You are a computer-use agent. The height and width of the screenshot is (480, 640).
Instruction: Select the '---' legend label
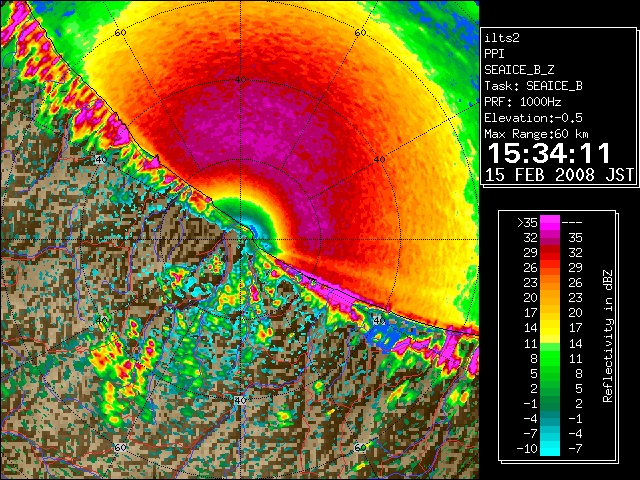click(572, 222)
